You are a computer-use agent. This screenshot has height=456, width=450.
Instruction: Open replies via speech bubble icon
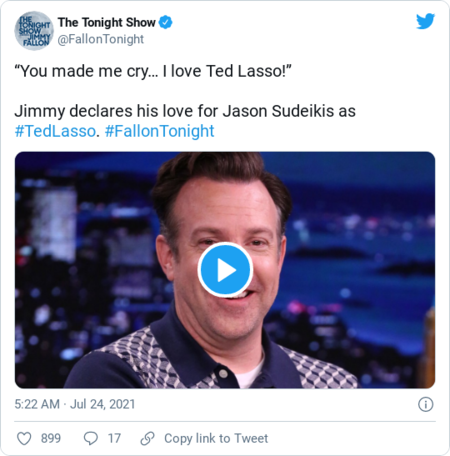pyautogui.click(x=91, y=438)
